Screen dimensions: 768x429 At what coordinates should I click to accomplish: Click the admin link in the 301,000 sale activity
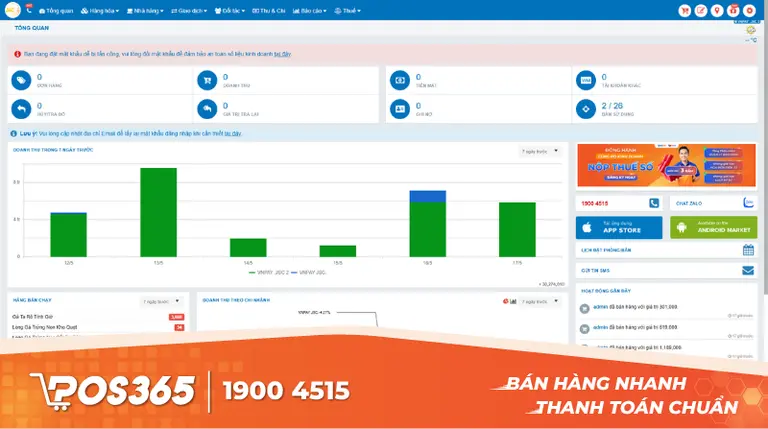click(x=600, y=307)
